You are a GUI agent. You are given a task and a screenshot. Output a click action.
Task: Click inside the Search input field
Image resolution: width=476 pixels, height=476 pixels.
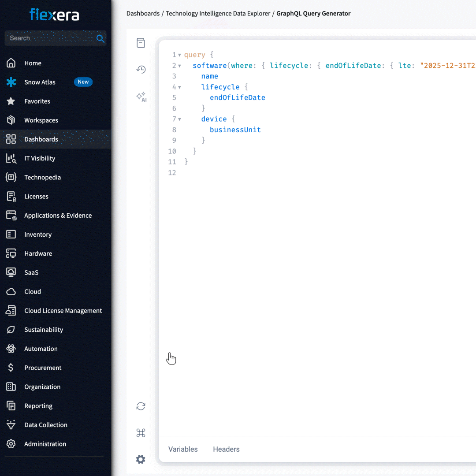pos(48,38)
